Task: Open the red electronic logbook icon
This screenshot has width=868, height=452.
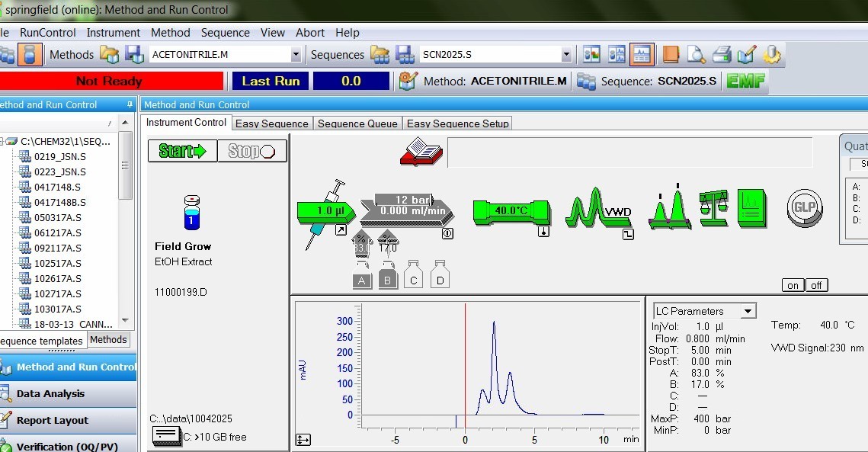Action: [421, 152]
